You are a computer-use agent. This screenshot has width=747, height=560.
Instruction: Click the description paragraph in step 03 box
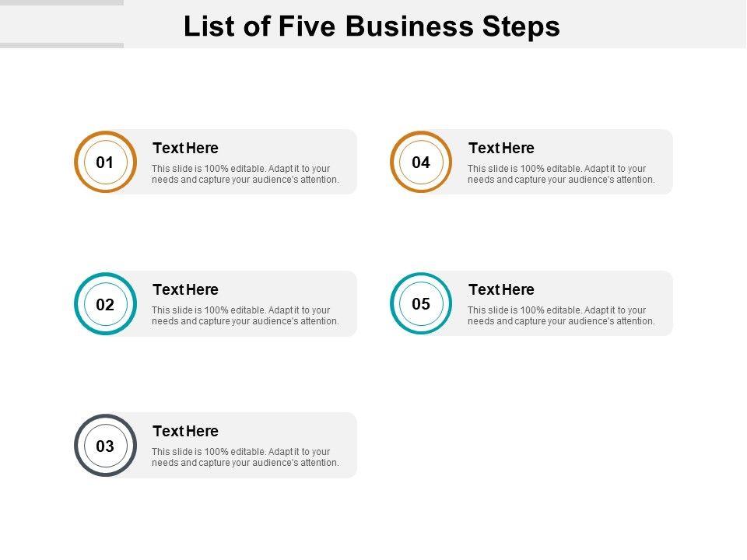(245, 457)
